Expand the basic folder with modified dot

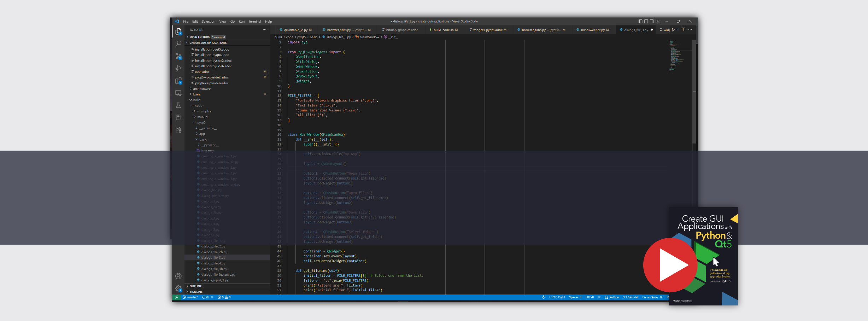point(197,94)
